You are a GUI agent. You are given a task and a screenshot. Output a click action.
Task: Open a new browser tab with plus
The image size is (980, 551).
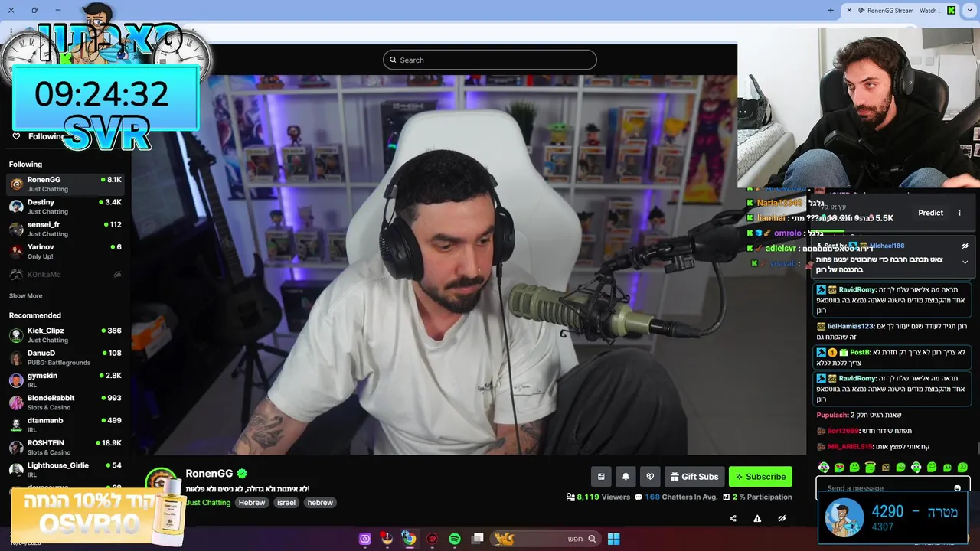click(x=831, y=10)
